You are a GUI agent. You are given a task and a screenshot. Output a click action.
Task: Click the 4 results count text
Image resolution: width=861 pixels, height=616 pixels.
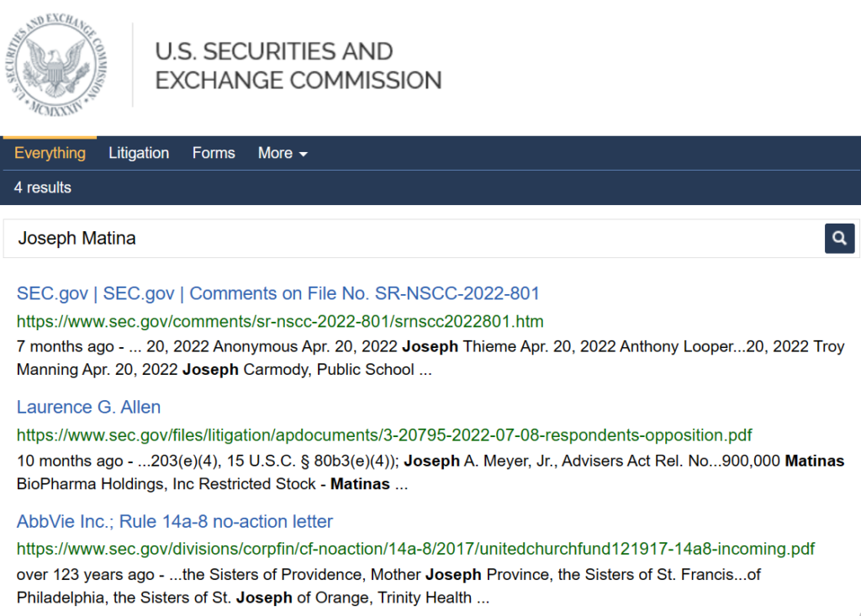43,187
